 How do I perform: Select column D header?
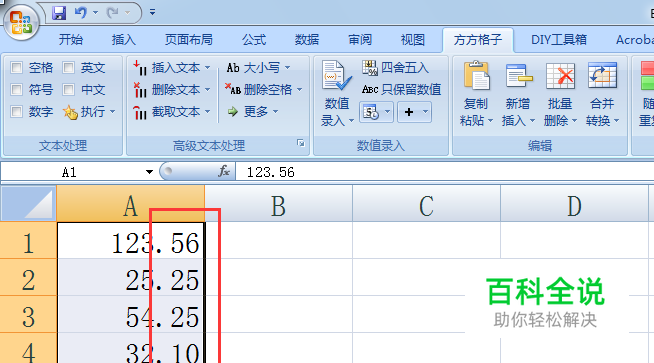pyautogui.click(x=574, y=204)
